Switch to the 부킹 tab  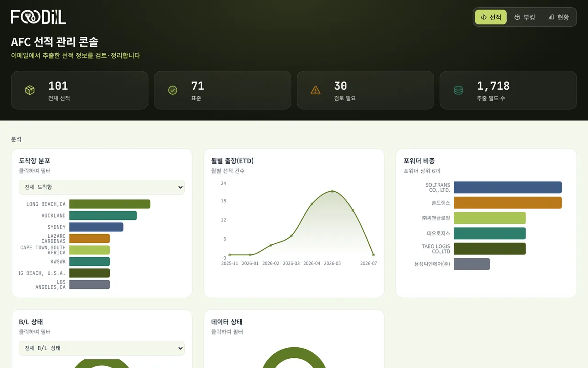[x=525, y=17]
